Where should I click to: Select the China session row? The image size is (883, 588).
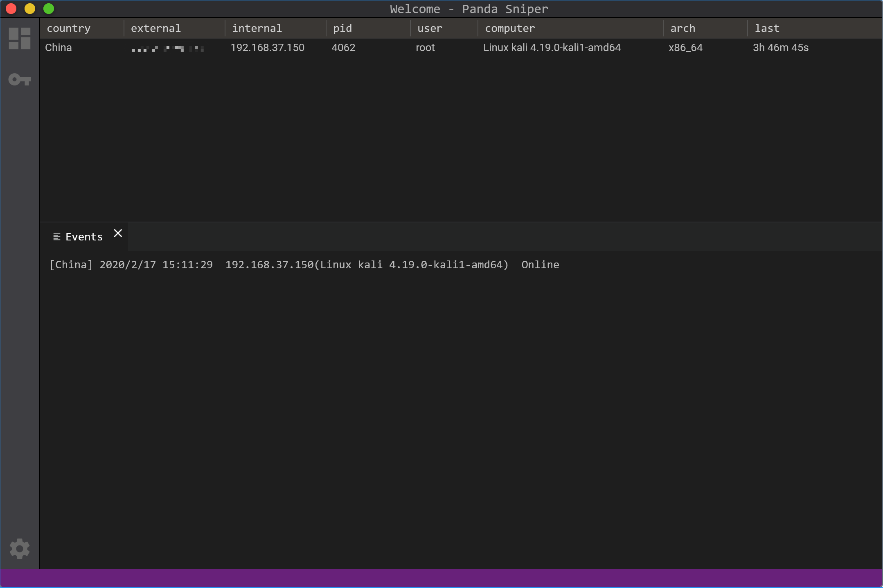click(59, 47)
